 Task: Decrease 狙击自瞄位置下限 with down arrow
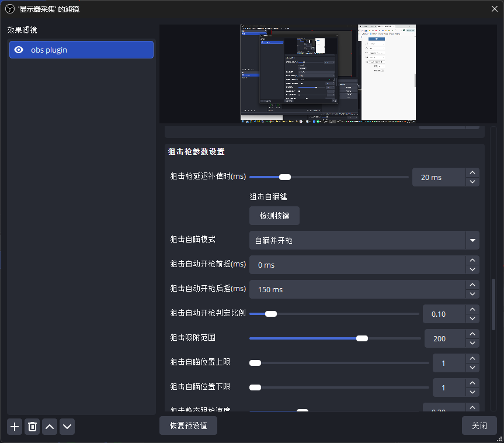coord(472,392)
